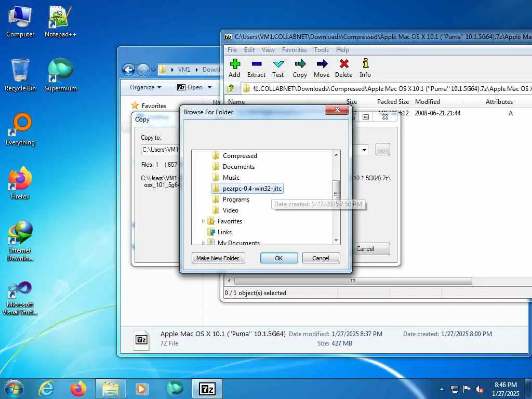Click the Add toolbar icon in 7-Zip

234,68
